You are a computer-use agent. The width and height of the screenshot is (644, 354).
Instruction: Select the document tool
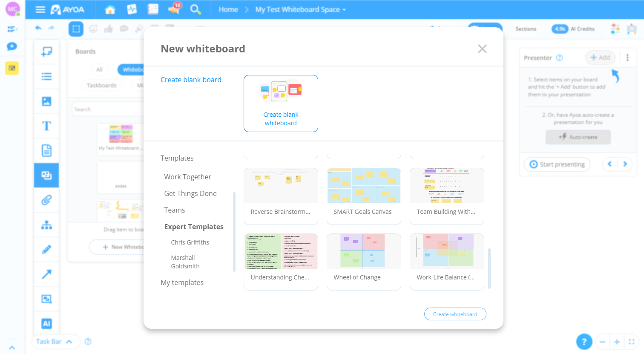pos(46,151)
